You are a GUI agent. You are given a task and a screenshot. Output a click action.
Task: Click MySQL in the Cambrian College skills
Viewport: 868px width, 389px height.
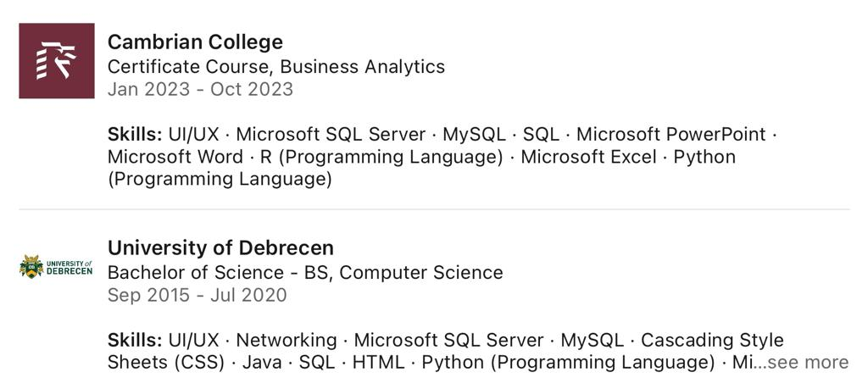[x=475, y=135]
